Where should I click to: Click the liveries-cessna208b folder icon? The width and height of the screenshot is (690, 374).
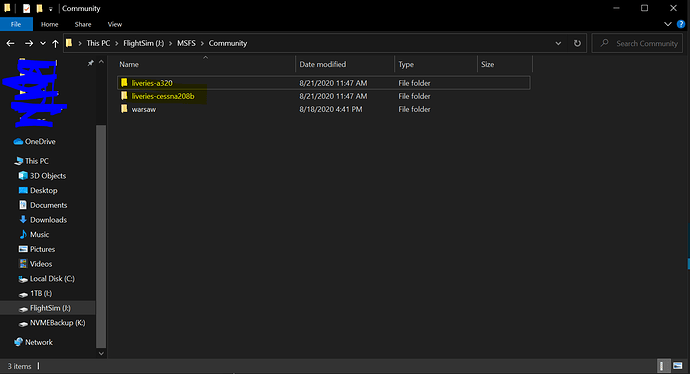pyautogui.click(x=125, y=96)
